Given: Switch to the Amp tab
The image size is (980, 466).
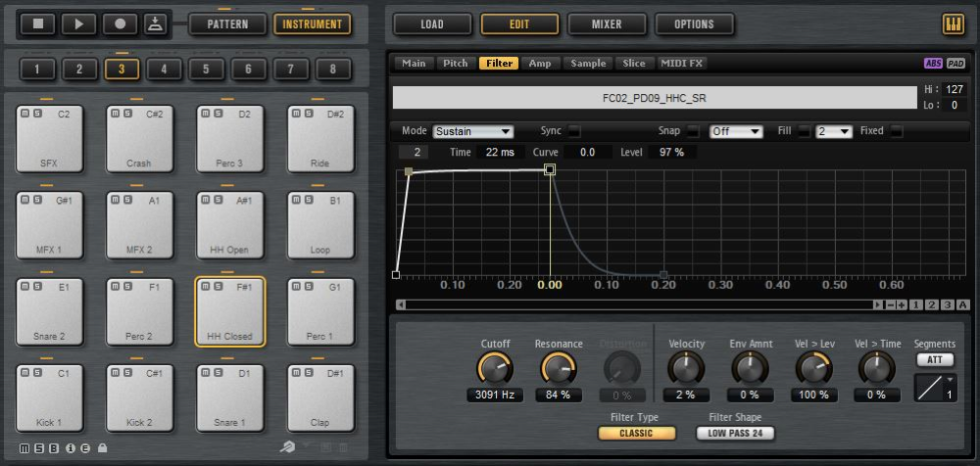Looking at the screenshot, I should click(540, 64).
